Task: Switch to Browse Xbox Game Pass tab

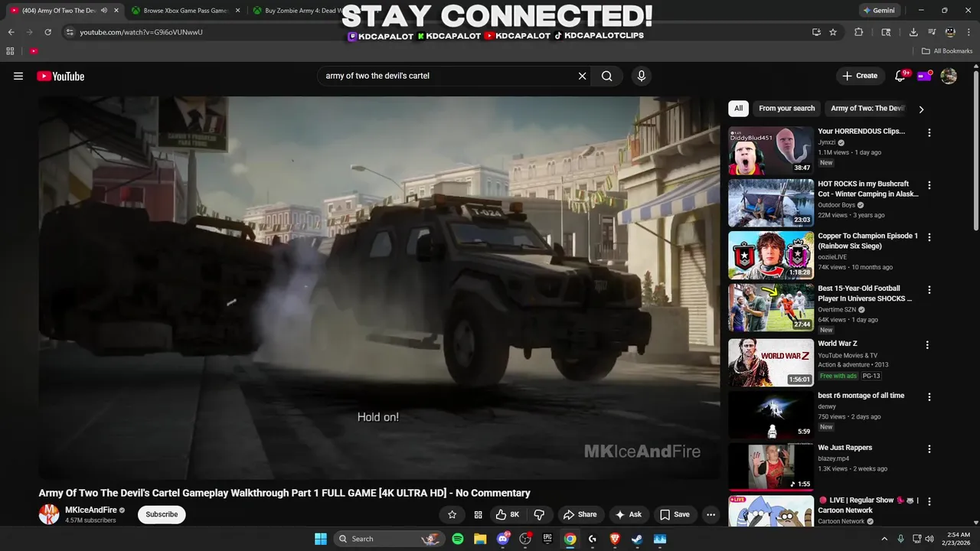Action: (184, 11)
